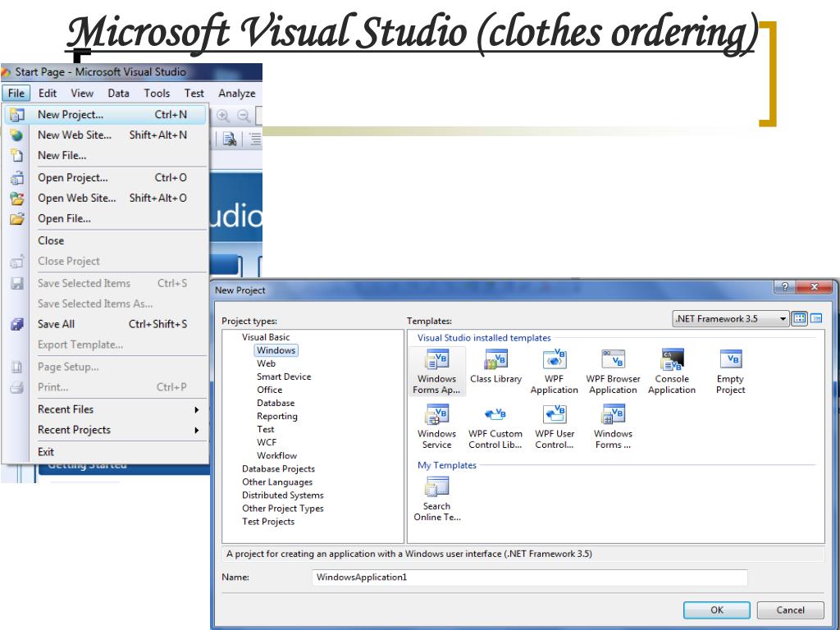840x630 pixels.
Task: Click the project Name input field
Action: coord(529,577)
